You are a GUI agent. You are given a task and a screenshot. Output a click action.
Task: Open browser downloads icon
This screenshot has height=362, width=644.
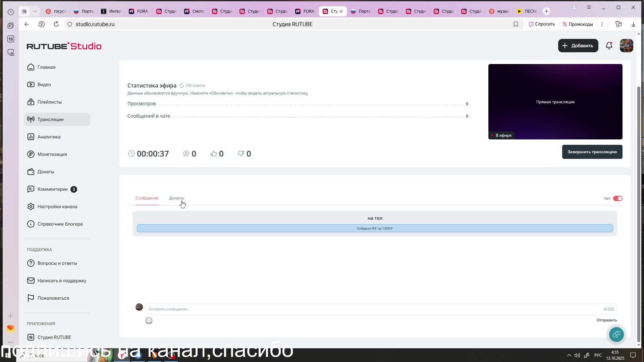click(633, 24)
